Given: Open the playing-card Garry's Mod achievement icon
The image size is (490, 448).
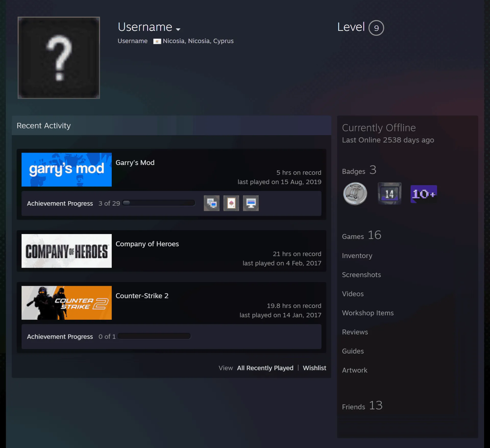Looking at the screenshot, I should (x=231, y=203).
